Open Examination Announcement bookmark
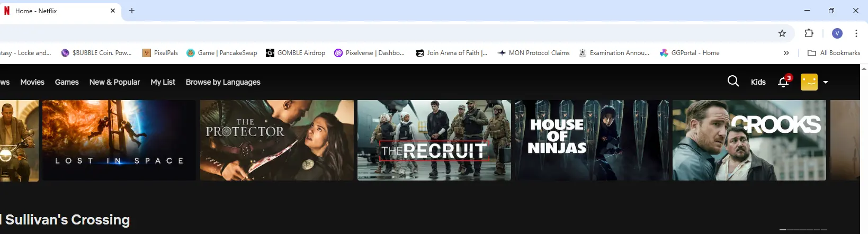868x234 pixels. click(x=614, y=53)
